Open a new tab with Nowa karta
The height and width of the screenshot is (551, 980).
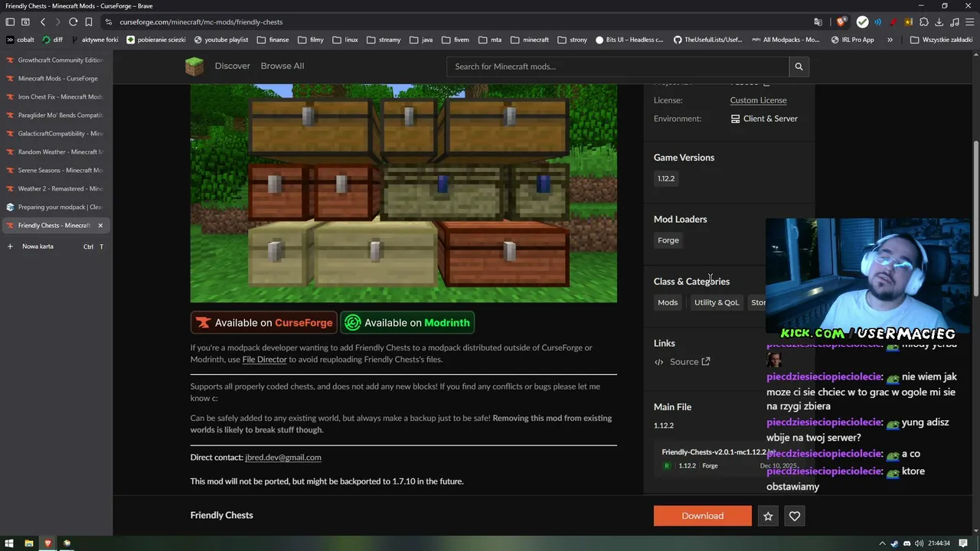click(55, 246)
